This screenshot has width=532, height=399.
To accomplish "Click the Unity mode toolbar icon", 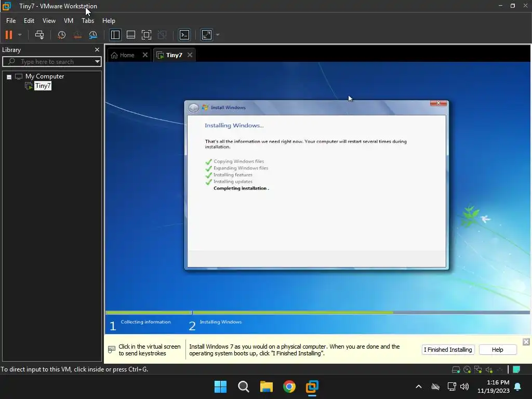I will tap(162, 35).
